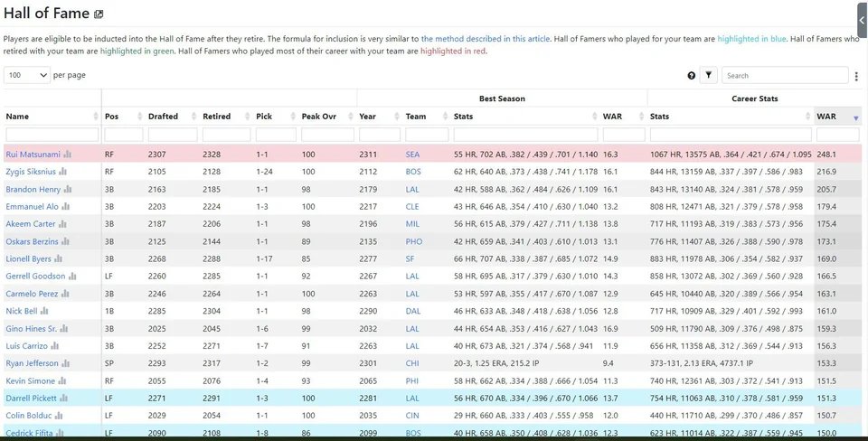Image resolution: width=868 pixels, height=441 pixels.
Task: Open Rui Matsunami player page
Action: pos(33,155)
